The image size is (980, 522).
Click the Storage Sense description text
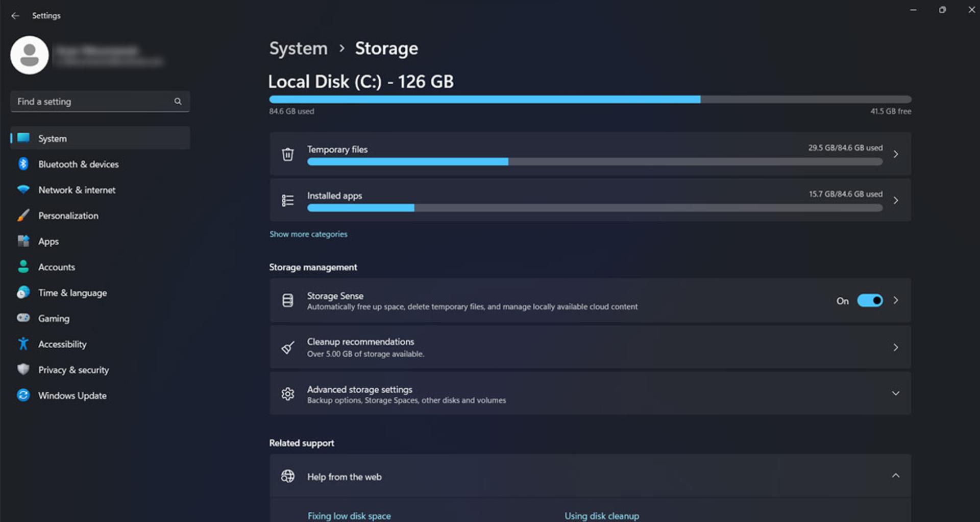[x=472, y=306]
